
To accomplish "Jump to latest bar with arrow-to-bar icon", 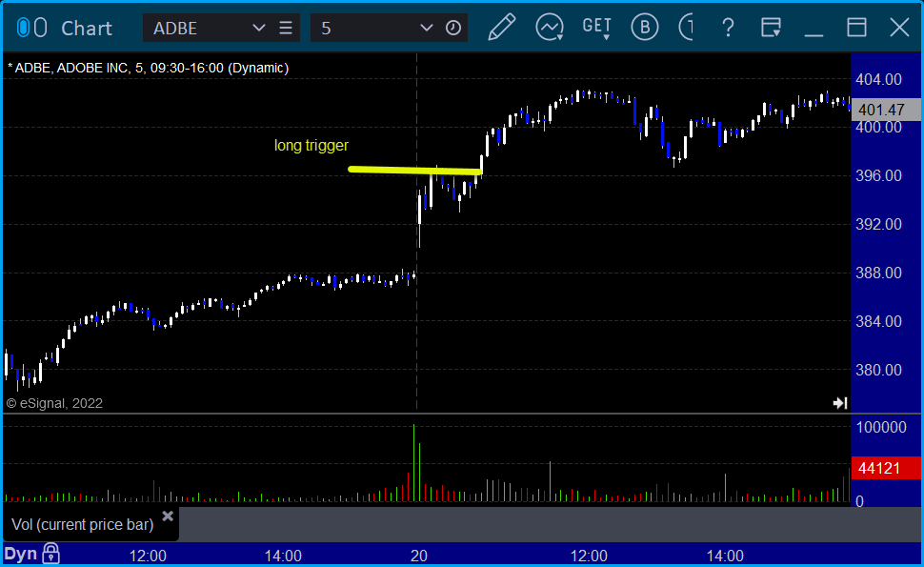I will 840,403.
